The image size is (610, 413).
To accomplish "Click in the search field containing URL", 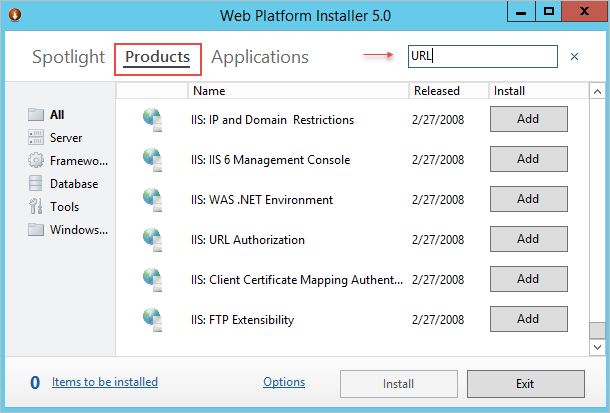I will coord(481,57).
